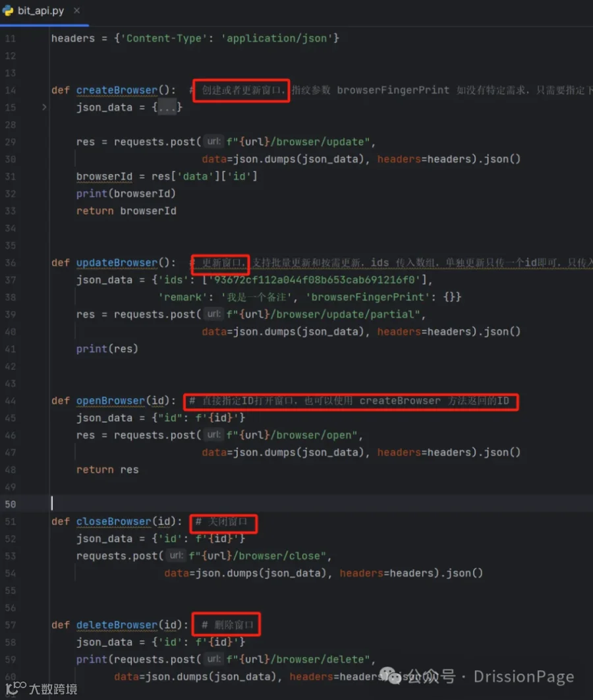The height and width of the screenshot is (700, 593).
Task: Click headers=headers argument on line 47
Action: (424, 452)
